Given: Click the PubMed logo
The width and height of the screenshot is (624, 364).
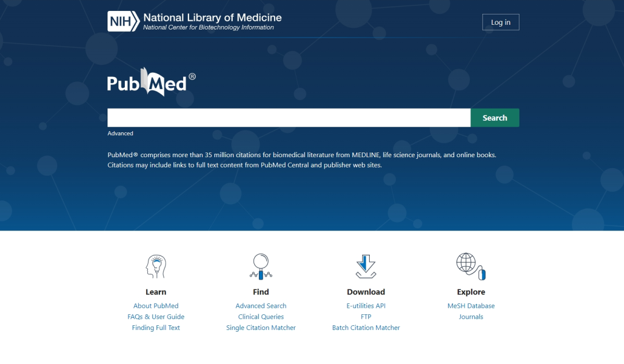Looking at the screenshot, I should pyautogui.click(x=151, y=83).
